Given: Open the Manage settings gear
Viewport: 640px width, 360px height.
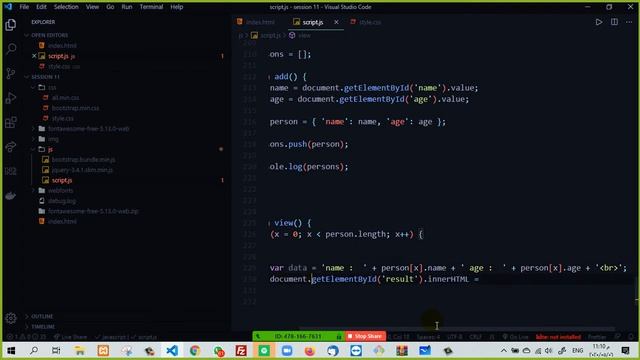Looking at the screenshot, I should click(x=11, y=318).
